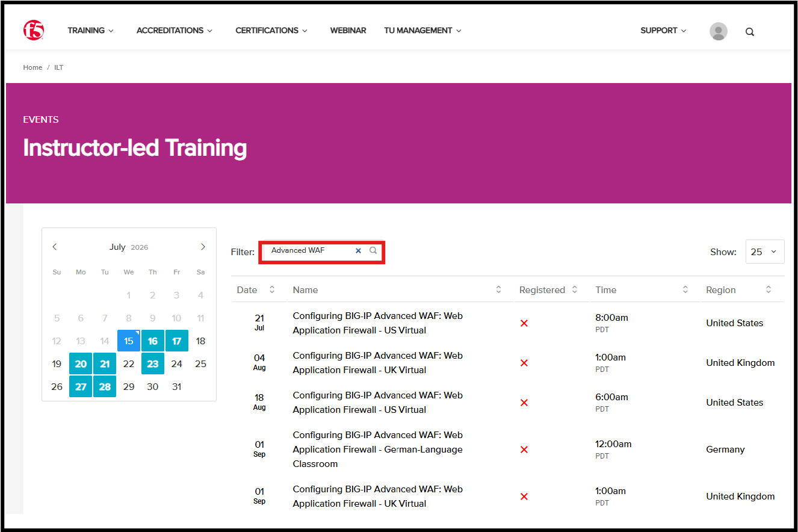Screen dimensions: 798x532
Task: Expand the Certifications menu
Action: pyautogui.click(x=271, y=30)
